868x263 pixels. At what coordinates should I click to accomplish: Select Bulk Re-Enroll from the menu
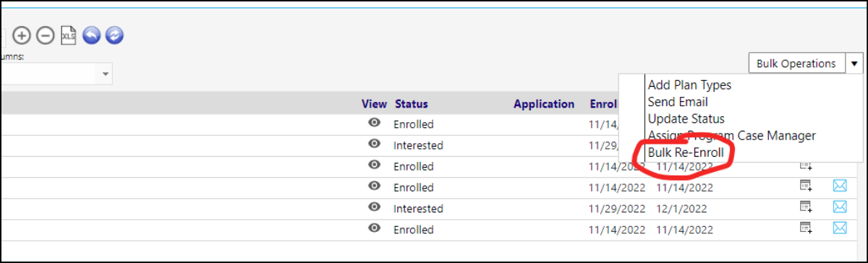(x=686, y=152)
